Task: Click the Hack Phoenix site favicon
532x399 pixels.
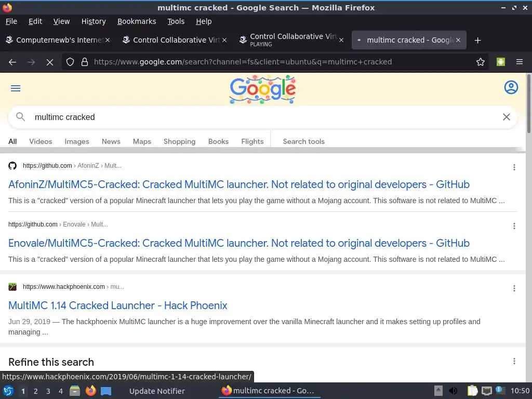Action: point(12,287)
